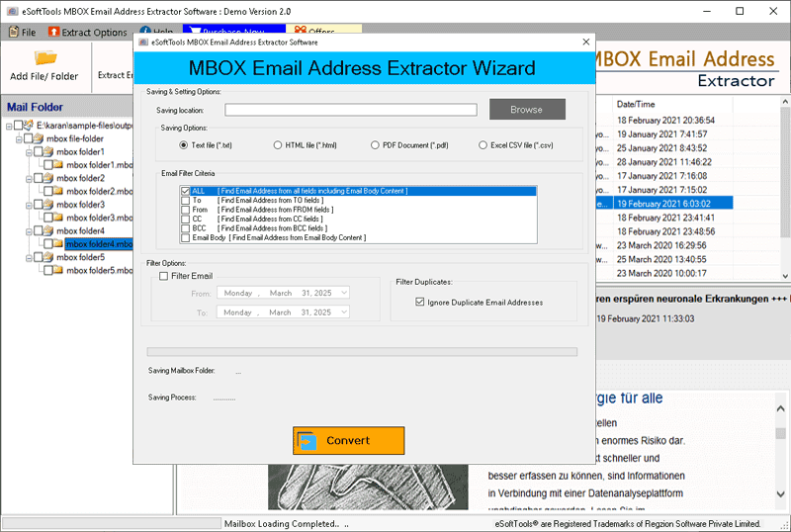Collapse the mbox folder5 tree node
The height and width of the screenshot is (532, 791).
[x=30, y=257]
